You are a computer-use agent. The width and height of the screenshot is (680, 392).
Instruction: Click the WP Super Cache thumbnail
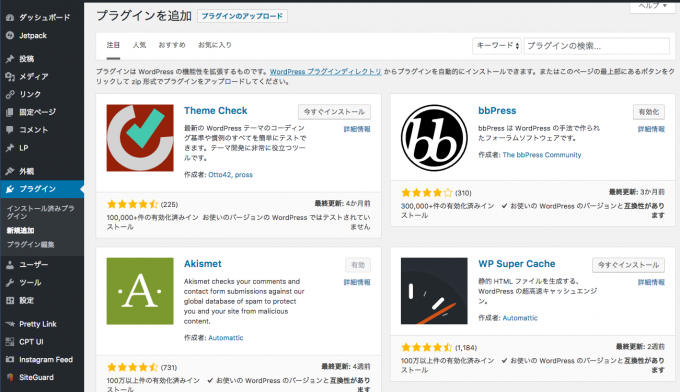(434, 291)
